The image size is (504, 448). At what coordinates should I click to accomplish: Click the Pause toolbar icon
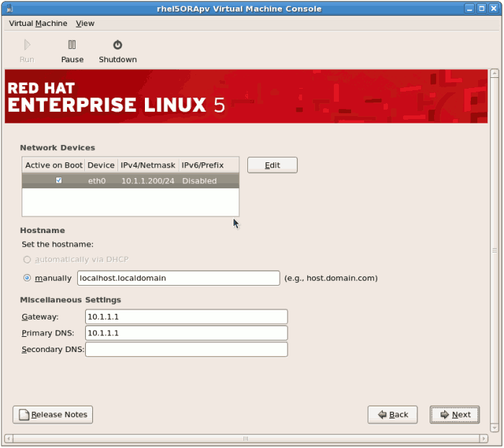pos(72,45)
